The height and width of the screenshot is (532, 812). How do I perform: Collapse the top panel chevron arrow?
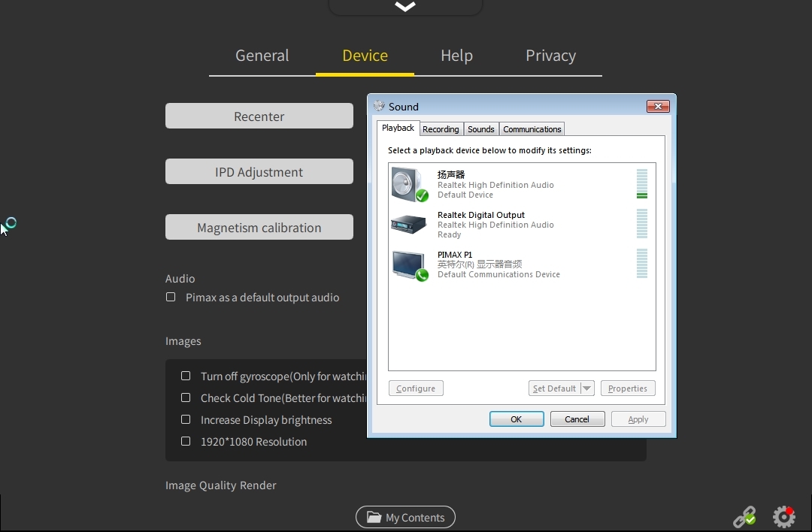(x=405, y=6)
